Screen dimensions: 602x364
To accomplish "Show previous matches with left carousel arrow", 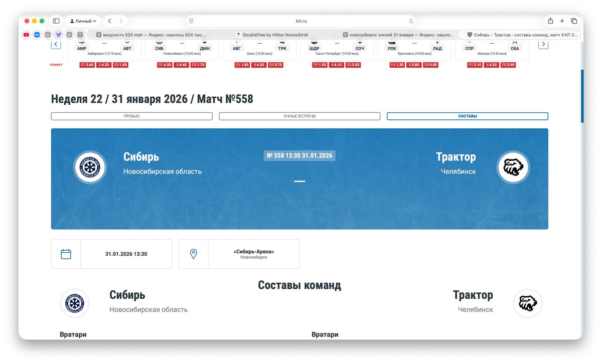I will (x=56, y=45).
